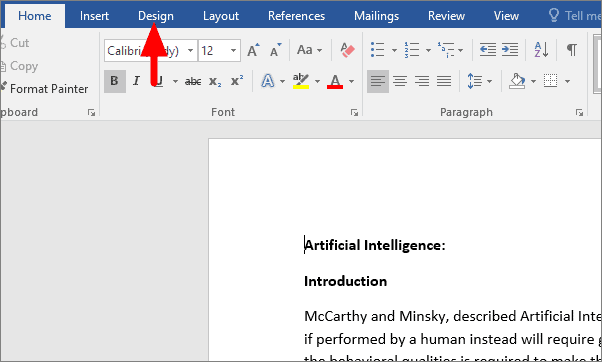Toggle Bold formatting
This screenshot has width=602, height=362.
(114, 81)
